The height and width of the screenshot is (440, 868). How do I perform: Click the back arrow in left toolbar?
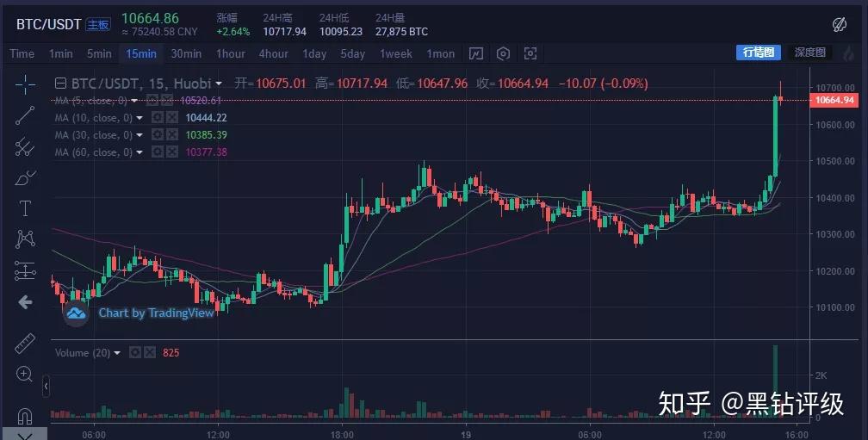coord(25,302)
